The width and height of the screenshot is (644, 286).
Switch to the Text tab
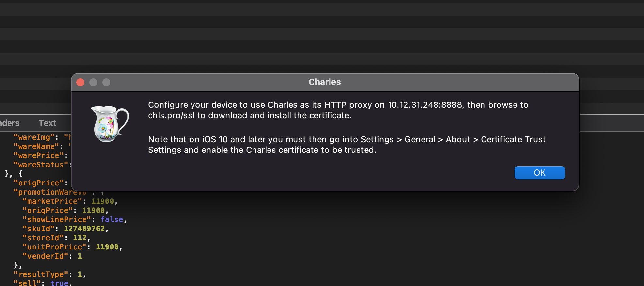47,123
